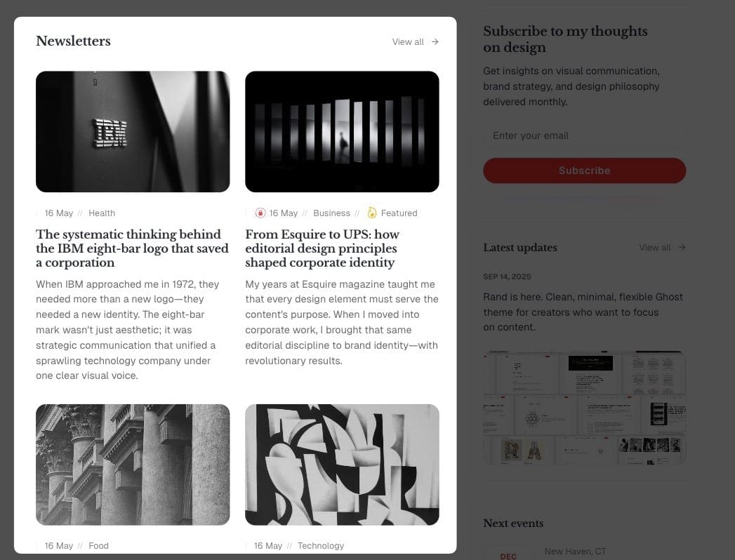
Task: Click the yellow flame Featured icon
Action: point(372,213)
